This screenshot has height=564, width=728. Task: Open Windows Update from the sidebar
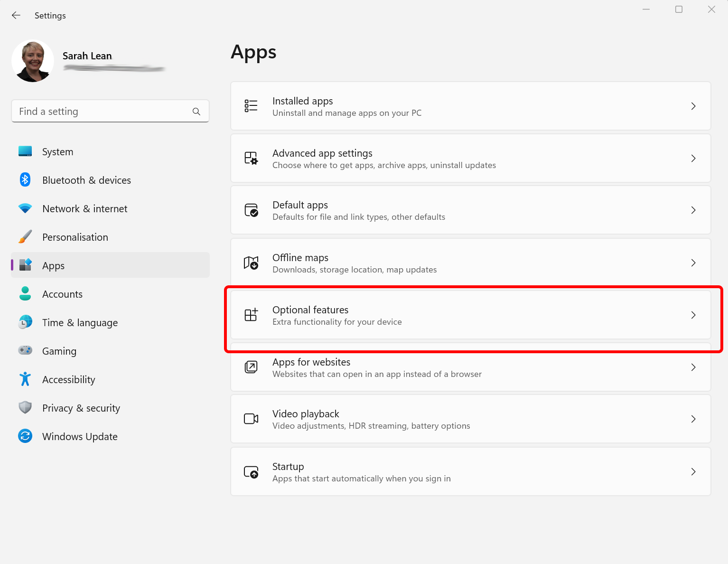click(79, 436)
